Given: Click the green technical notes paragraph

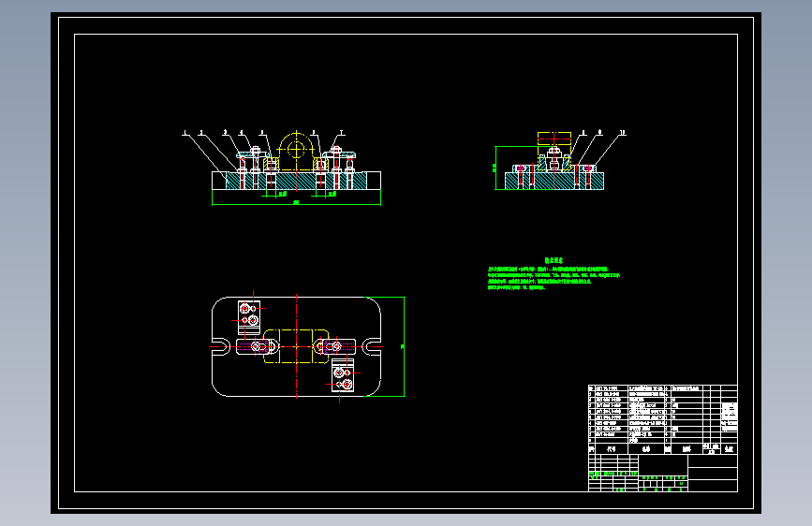Looking at the screenshot, I should tap(554, 279).
